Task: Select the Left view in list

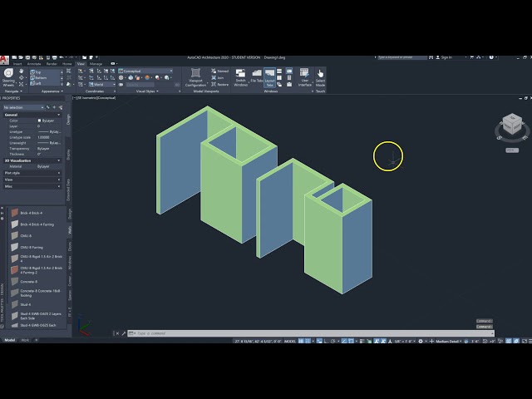Action: point(46,83)
